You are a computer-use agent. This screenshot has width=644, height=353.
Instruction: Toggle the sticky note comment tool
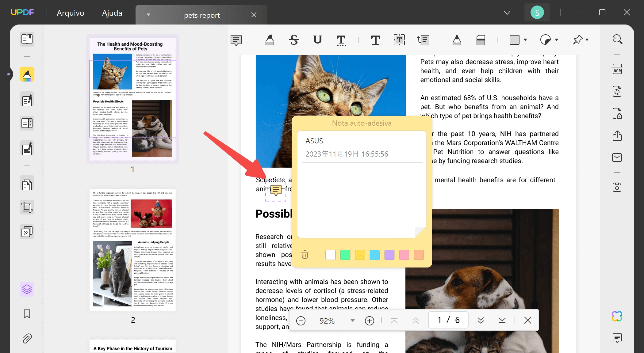236,40
